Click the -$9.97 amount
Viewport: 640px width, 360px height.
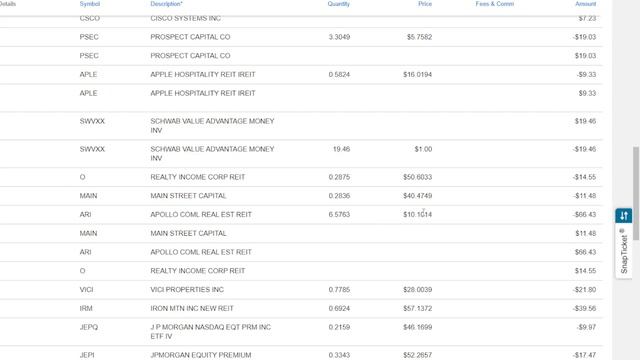tap(586, 327)
